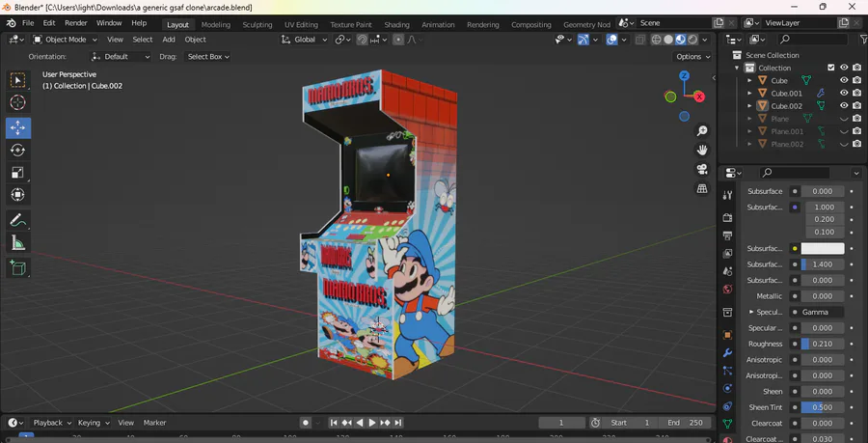868x443 pixels.
Task: Click the Roughness 0.210 slider
Action: [x=823, y=344]
